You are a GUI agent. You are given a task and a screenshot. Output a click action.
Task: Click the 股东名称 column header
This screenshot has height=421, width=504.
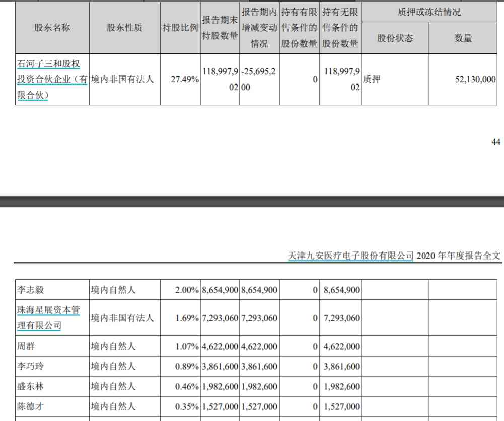click(x=52, y=28)
